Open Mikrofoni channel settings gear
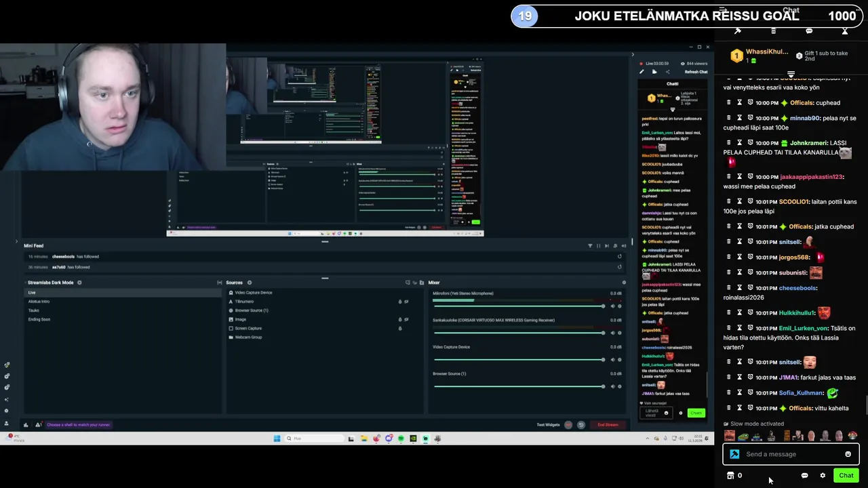The image size is (868, 488). 620,306
